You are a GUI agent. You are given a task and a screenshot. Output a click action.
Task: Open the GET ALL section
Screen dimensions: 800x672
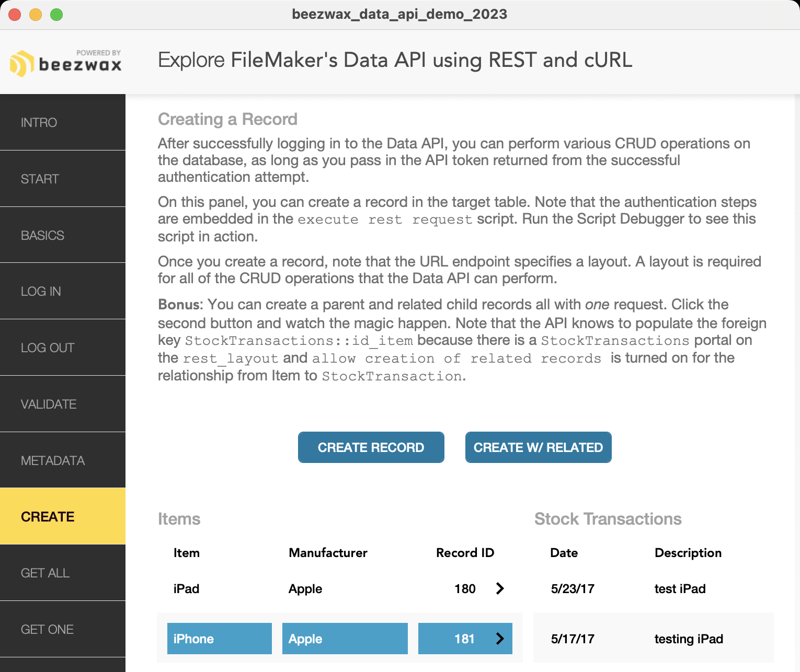click(63, 573)
